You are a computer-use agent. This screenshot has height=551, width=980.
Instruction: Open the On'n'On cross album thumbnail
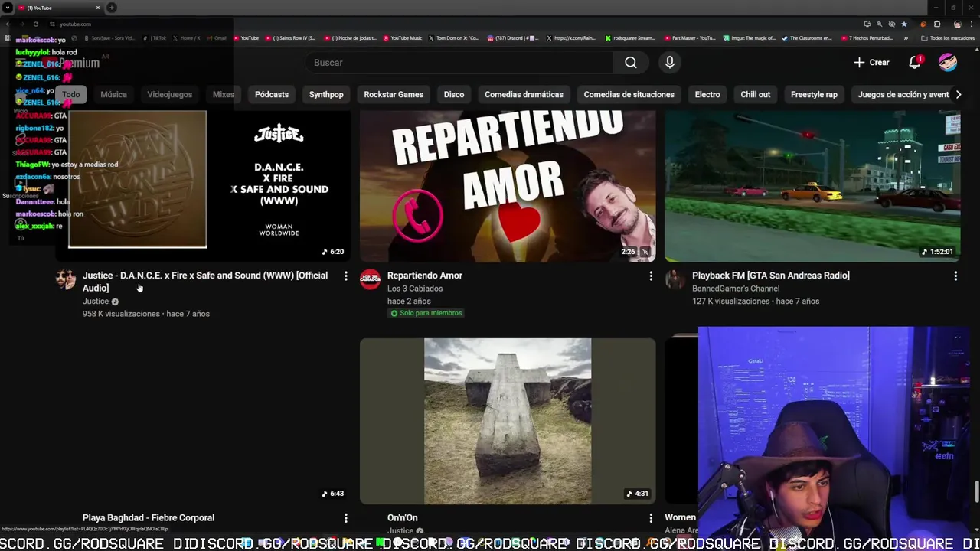point(508,421)
